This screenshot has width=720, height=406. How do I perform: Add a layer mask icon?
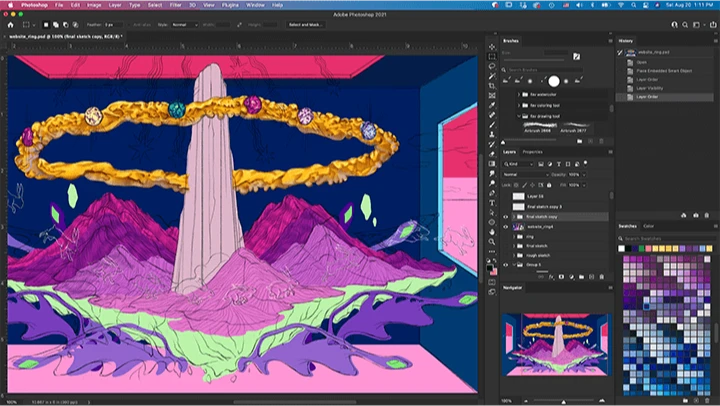click(x=561, y=277)
